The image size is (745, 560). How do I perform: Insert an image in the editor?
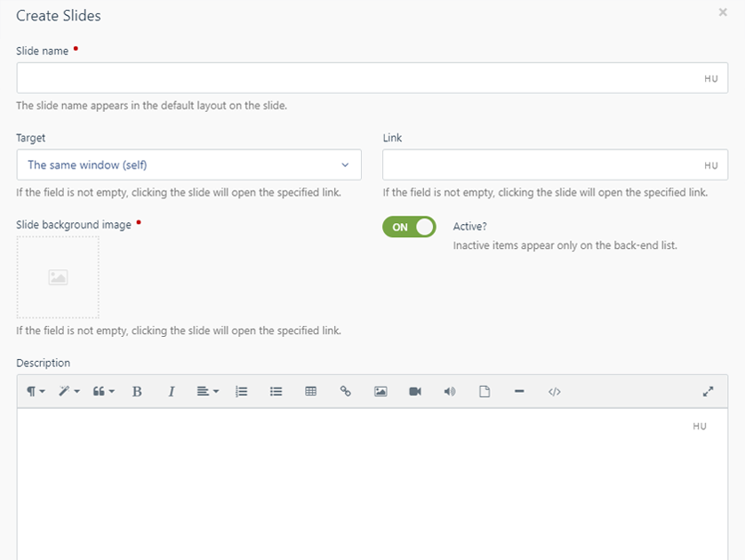pyautogui.click(x=381, y=391)
